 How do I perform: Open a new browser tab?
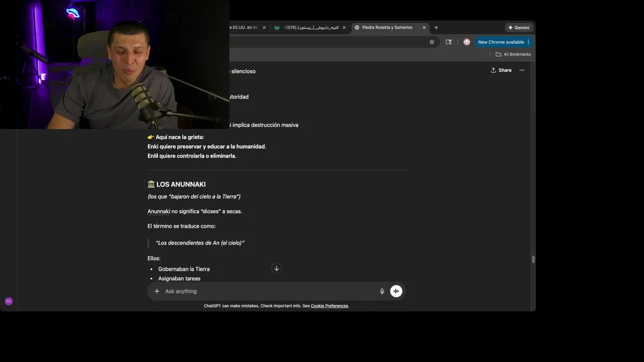436,28
